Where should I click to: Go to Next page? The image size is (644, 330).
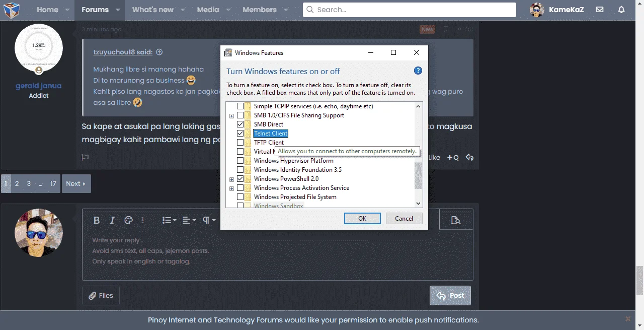point(76,183)
